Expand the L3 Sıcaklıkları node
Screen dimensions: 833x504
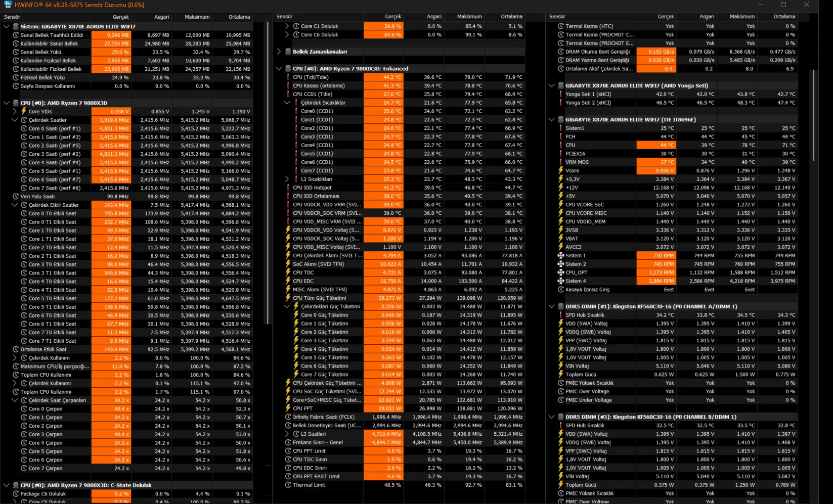tap(287, 179)
